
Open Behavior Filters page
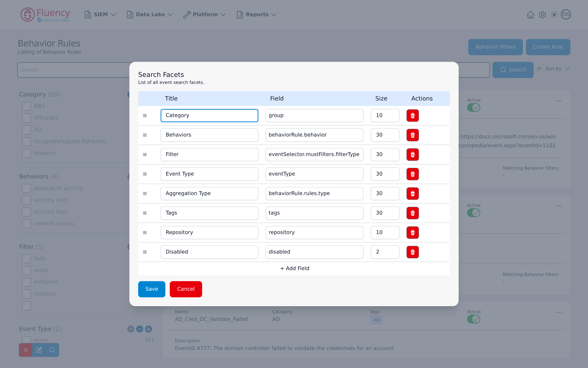click(495, 47)
